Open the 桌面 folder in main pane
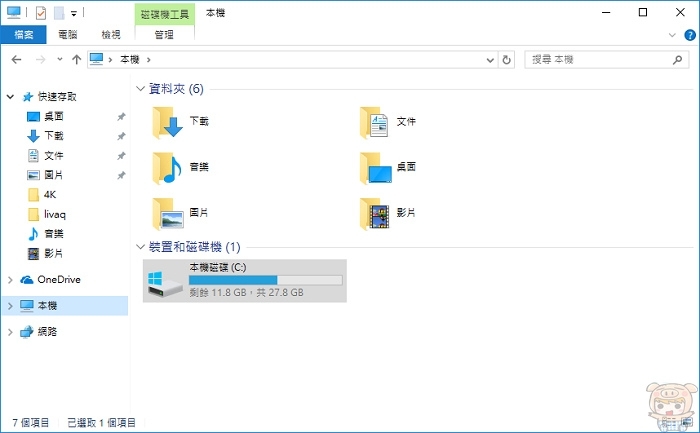This screenshot has height=433, width=700. 388,168
